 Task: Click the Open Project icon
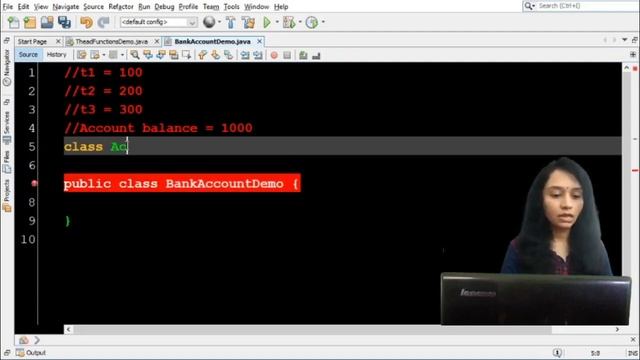coord(47,22)
